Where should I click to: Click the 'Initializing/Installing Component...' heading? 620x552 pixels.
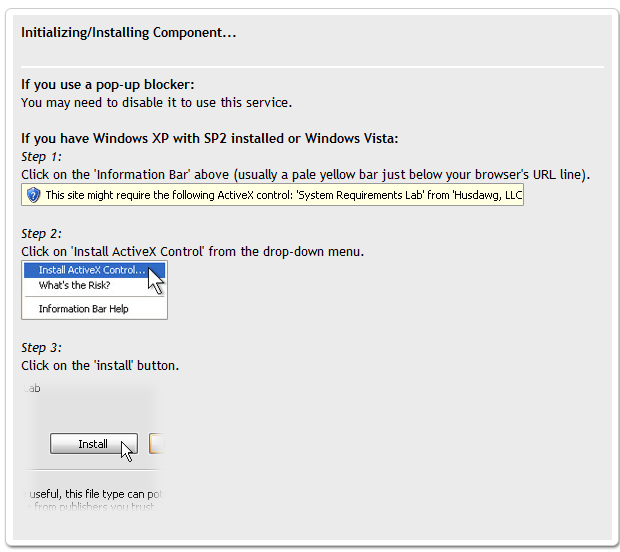pyautogui.click(x=129, y=32)
